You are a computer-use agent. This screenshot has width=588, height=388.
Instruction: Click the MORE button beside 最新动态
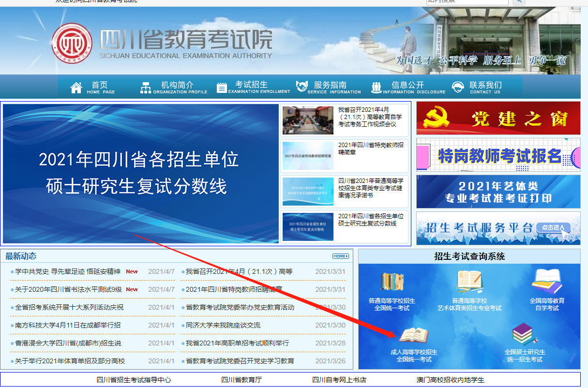pos(340,256)
